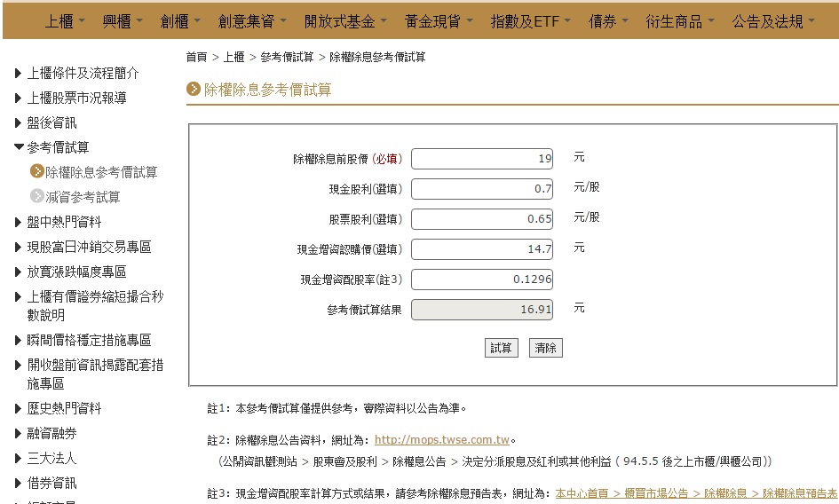Open the 衍生商品 top menu
839x504 pixels.
pyautogui.click(x=680, y=21)
